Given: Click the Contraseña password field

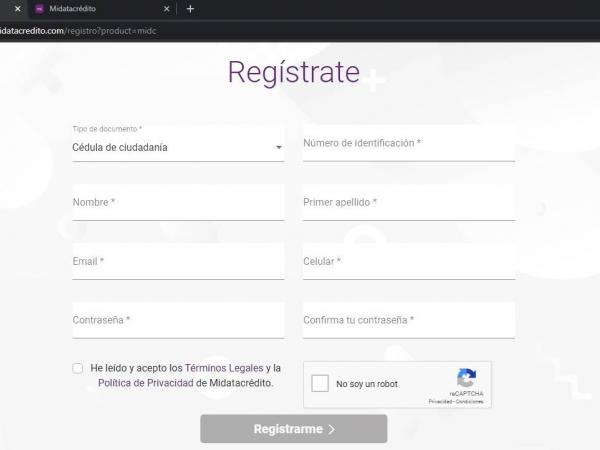Looking at the screenshot, I should (x=178, y=321).
